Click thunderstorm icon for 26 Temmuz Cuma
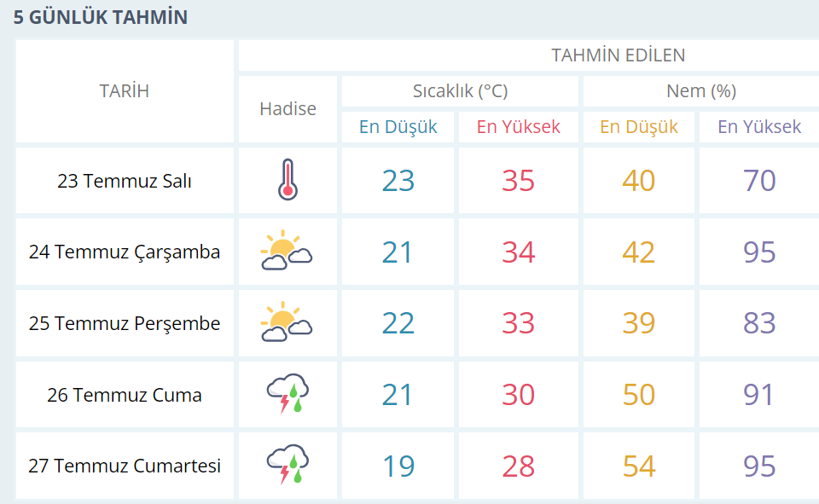The image size is (819, 504). [x=288, y=393]
